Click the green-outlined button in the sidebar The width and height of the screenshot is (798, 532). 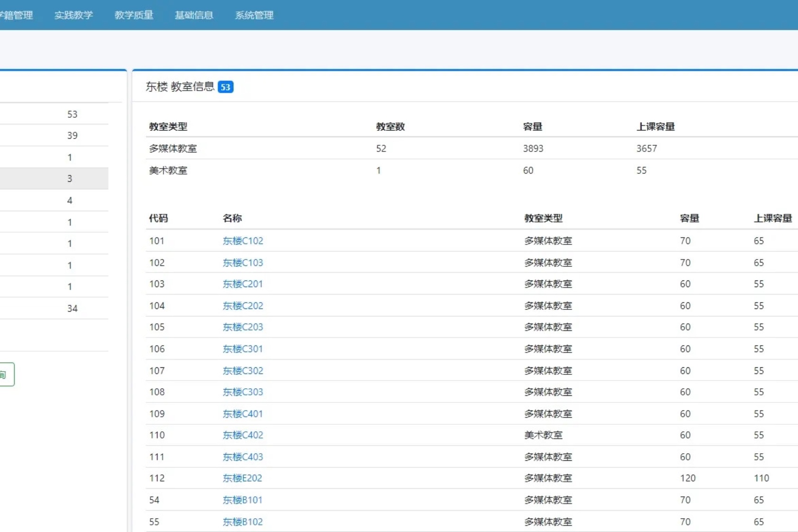tap(7, 374)
